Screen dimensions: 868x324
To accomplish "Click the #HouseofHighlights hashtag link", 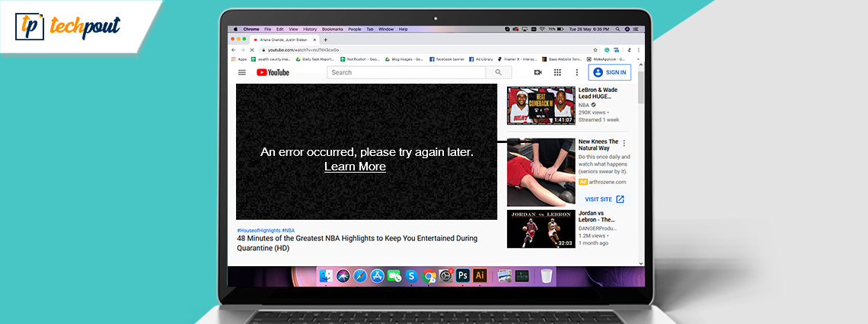I will (x=258, y=230).
